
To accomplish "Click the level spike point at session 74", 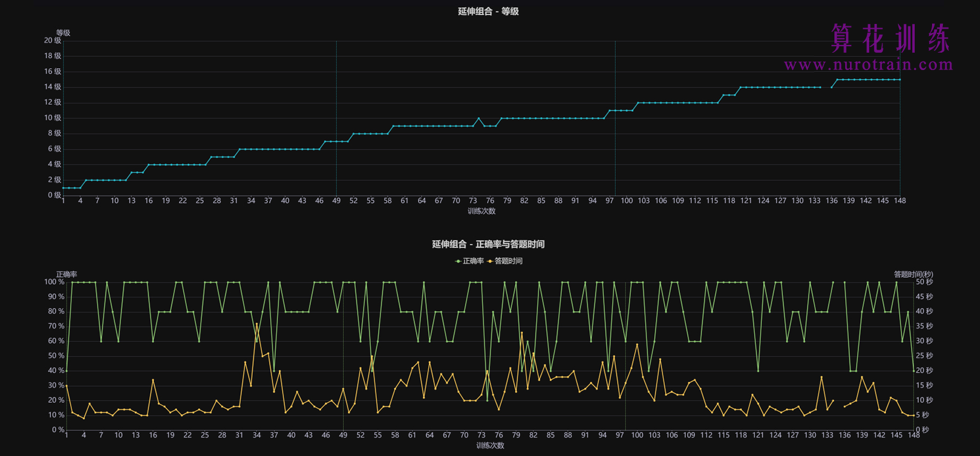I will (479, 118).
